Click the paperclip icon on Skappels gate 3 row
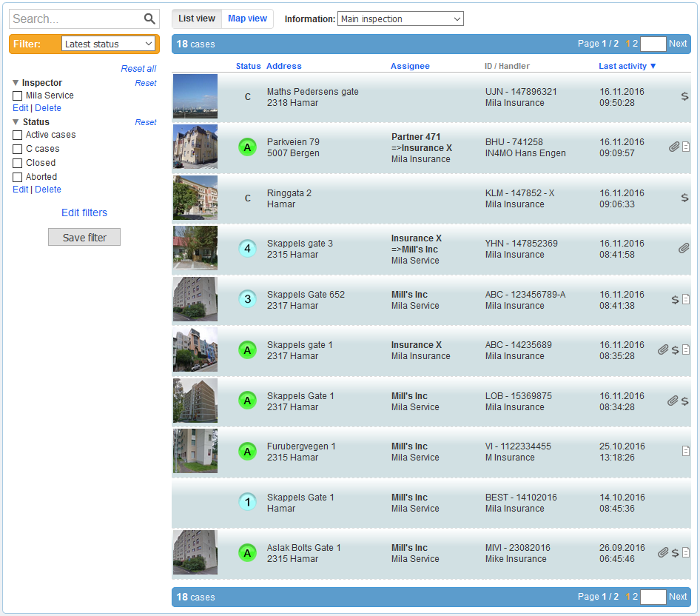700x616 pixels. 684,249
